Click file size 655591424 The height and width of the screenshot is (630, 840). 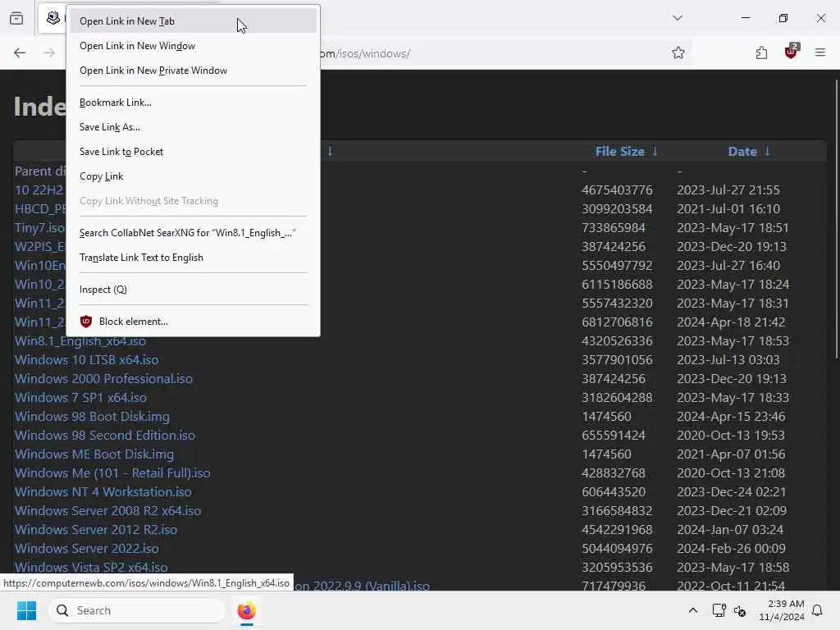click(x=614, y=435)
